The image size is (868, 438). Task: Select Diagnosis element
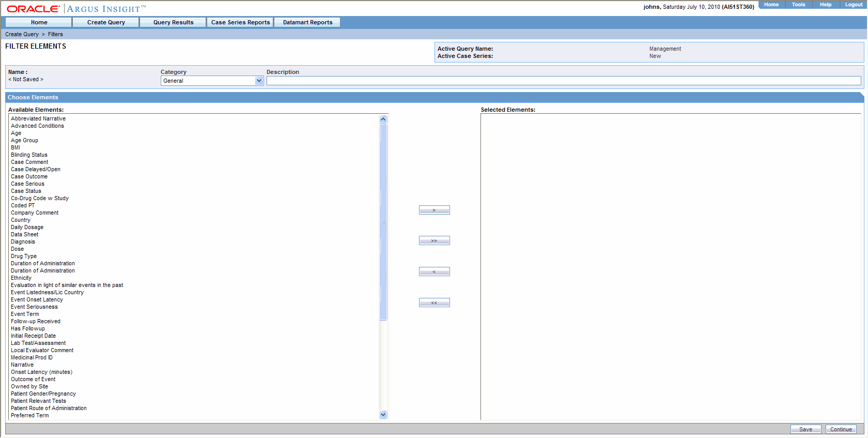click(x=23, y=241)
